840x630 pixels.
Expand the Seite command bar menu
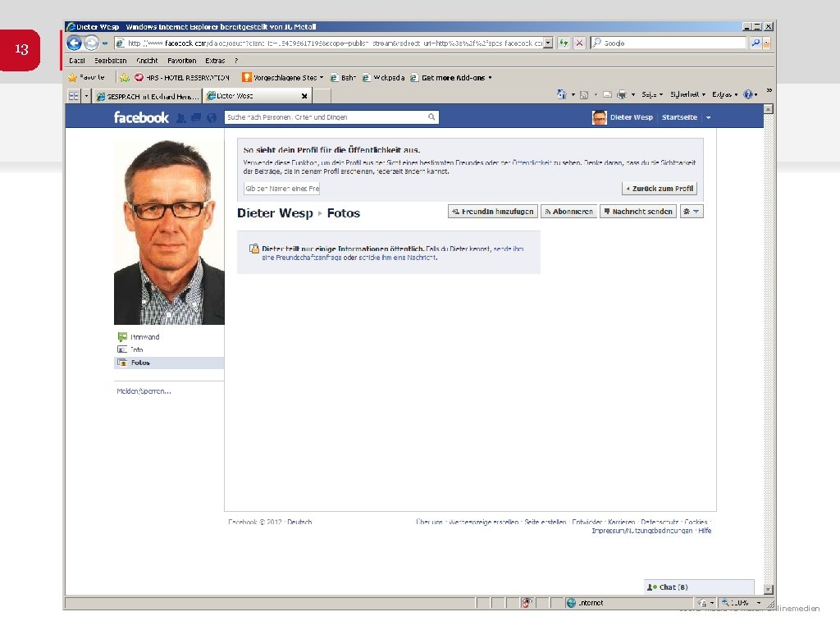click(652, 94)
